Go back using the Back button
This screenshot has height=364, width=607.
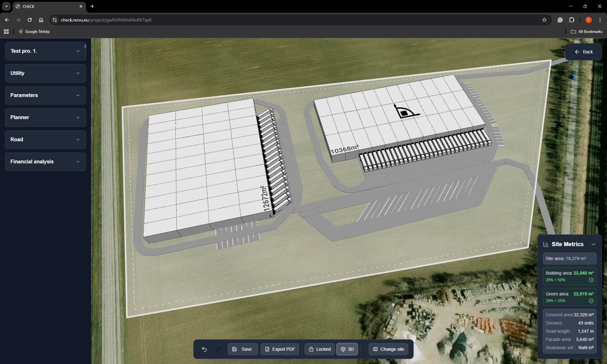tap(583, 52)
